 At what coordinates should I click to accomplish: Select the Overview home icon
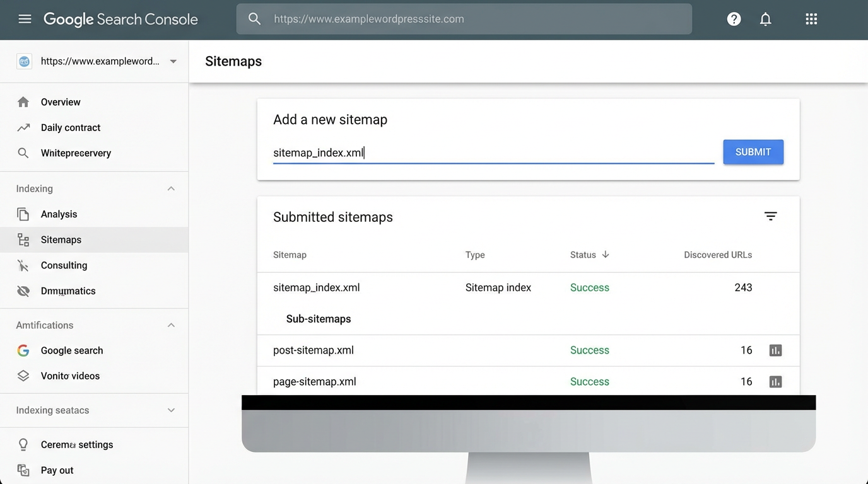pos(23,101)
